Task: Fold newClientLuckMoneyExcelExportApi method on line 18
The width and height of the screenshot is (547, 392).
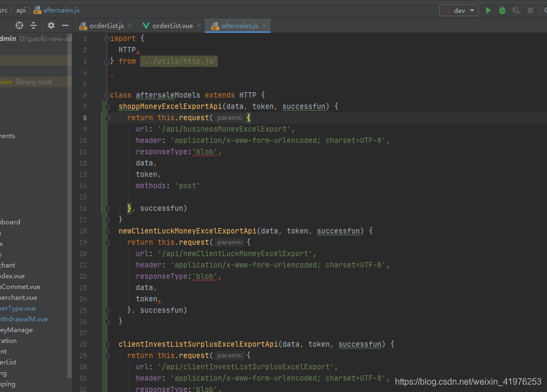Action: [x=107, y=231]
